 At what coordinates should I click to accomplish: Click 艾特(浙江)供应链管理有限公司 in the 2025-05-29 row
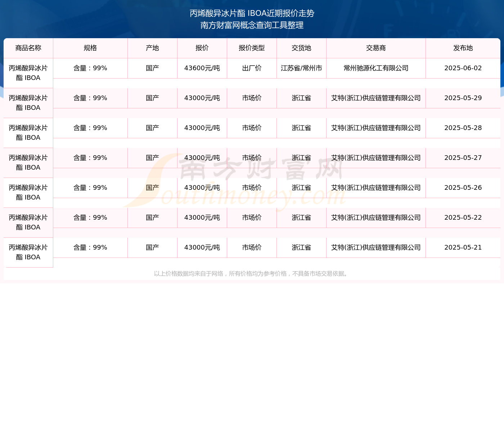(x=376, y=98)
